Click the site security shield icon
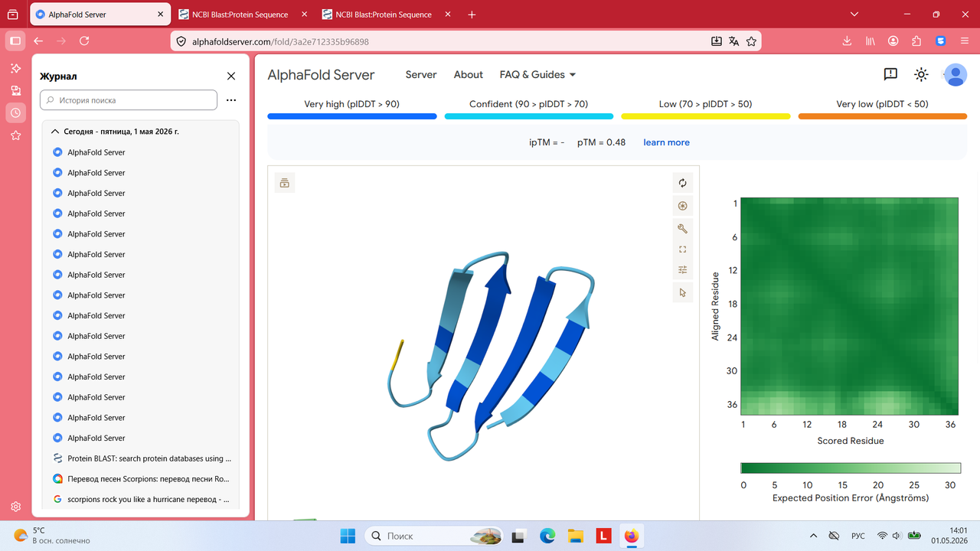This screenshot has height=551, width=980. point(181,41)
